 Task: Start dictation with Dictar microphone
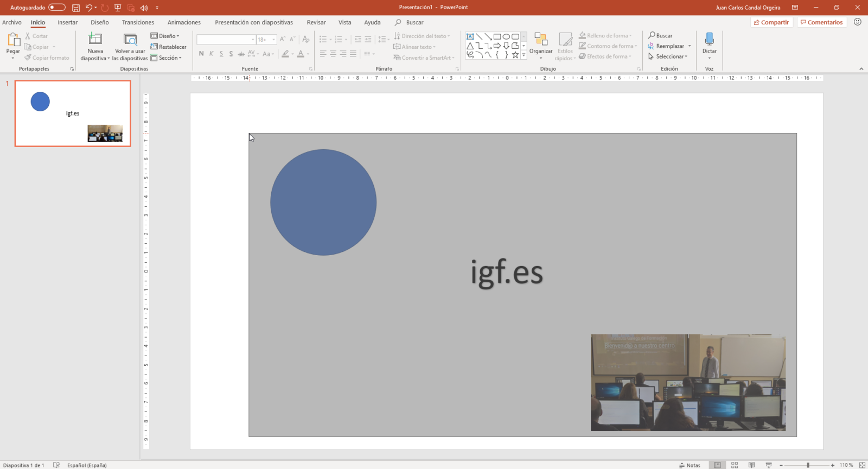[709, 40]
